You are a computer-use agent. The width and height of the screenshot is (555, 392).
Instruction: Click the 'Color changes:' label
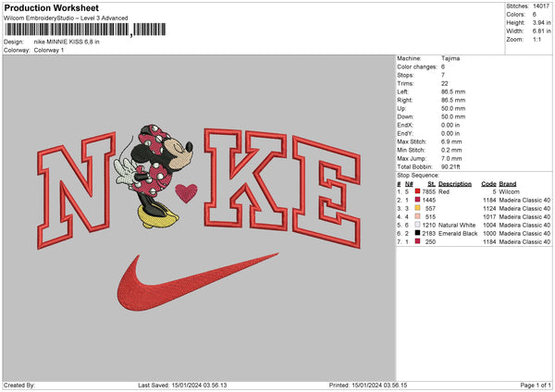pos(417,67)
